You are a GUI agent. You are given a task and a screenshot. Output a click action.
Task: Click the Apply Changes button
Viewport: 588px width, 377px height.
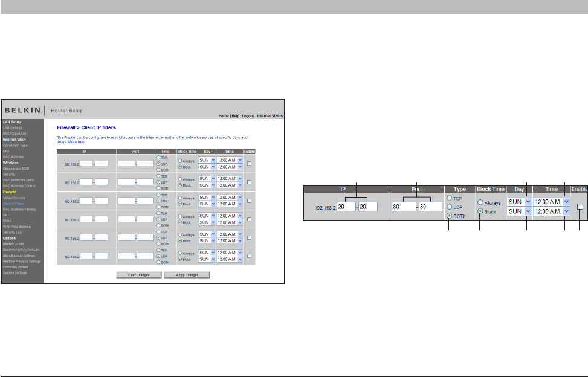coord(187,275)
